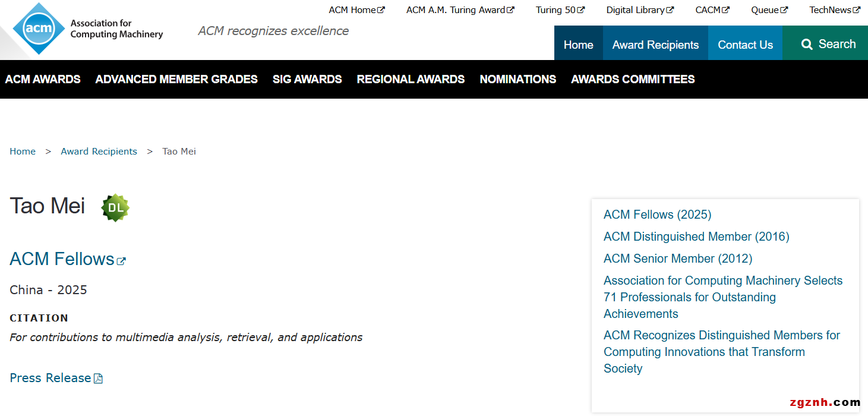Click the green DL badge icon
The image size is (868, 416).
coord(115,207)
